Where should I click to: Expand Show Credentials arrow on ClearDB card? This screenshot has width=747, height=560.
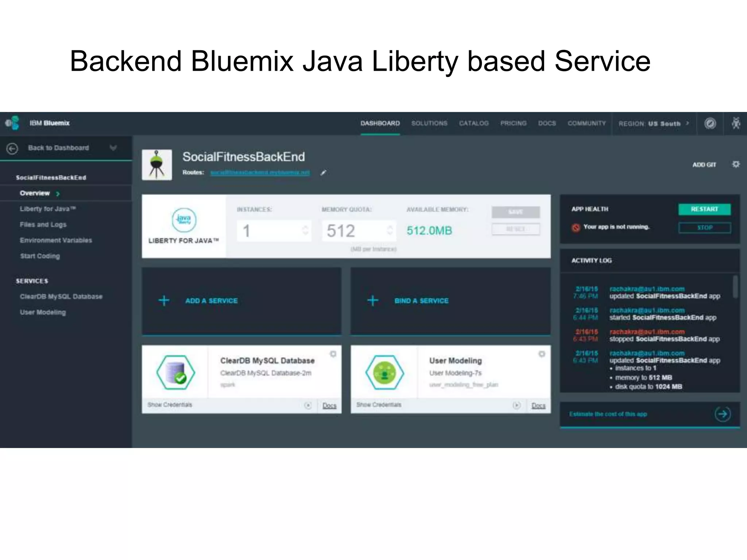[308, 405]
